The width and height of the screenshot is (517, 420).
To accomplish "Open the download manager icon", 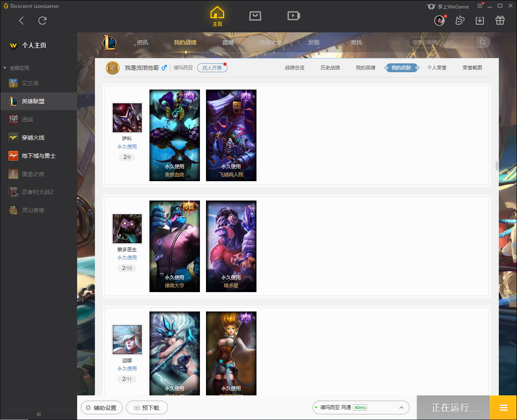I will tap(480, 20).
